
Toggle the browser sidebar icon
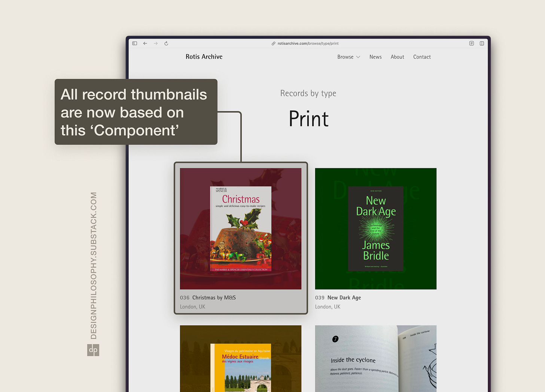point(135,43)
